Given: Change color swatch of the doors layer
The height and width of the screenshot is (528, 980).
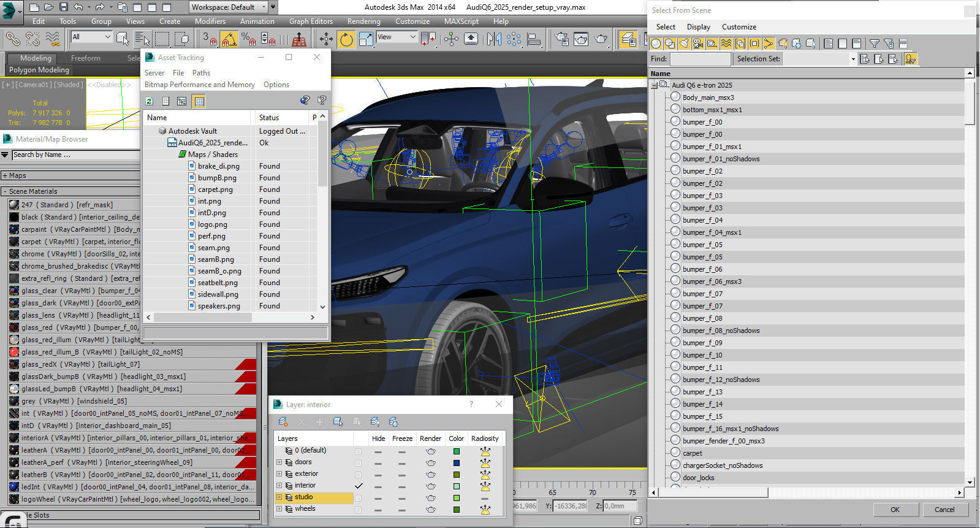Looking at the screenshot, I should coord(457,463).
